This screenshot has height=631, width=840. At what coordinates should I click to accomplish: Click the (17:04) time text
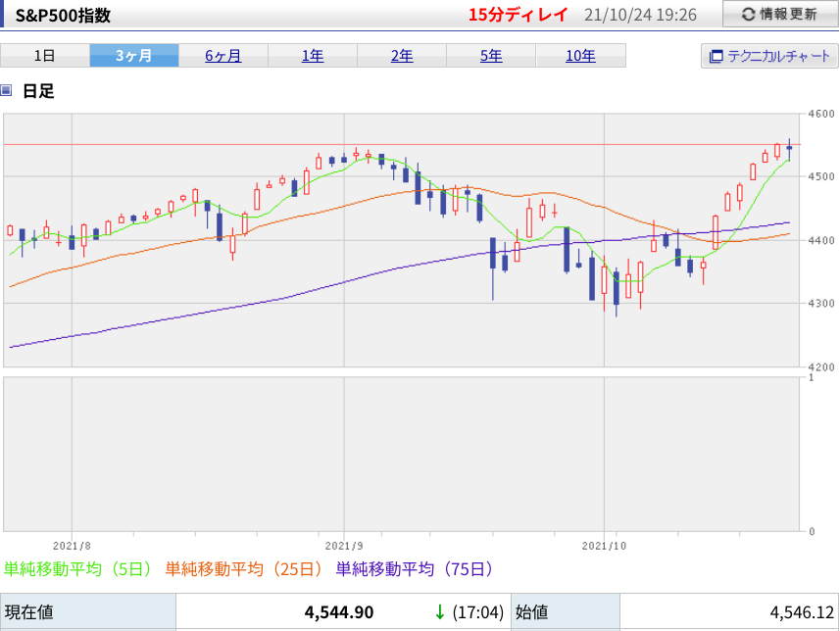[478, 612]
